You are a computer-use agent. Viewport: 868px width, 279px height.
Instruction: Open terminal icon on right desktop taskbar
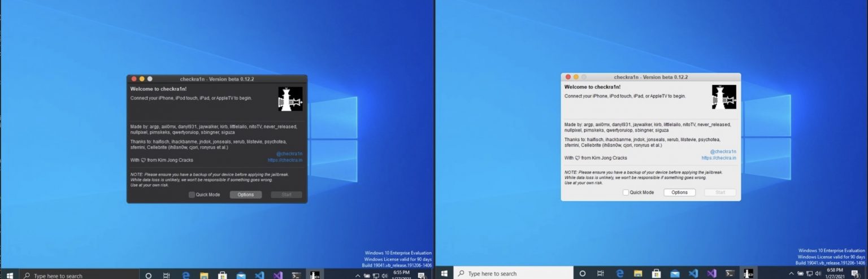pyautogui.click(x=730, y=273)
